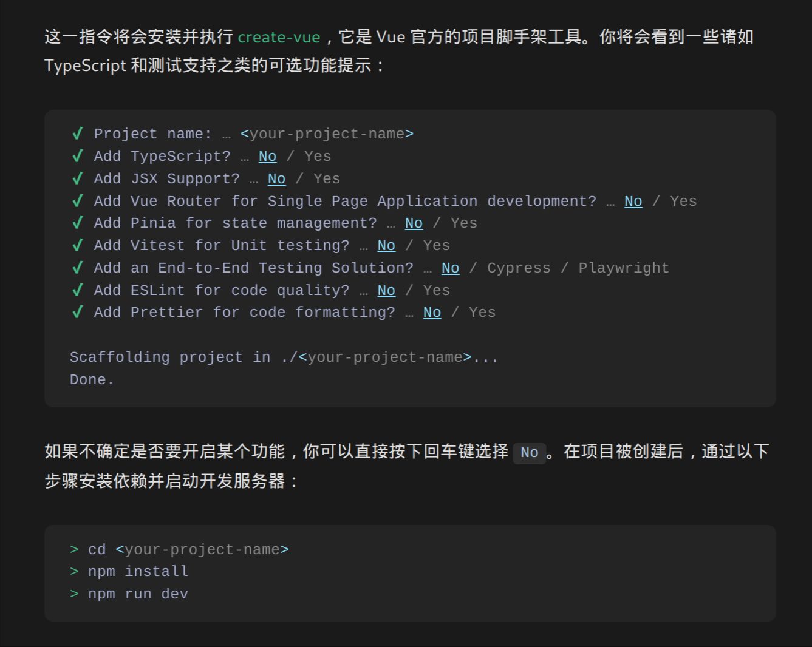The image size is (812, 647).
Task: Select underlined No for ESLint code quality
Action: coord(386,291)
